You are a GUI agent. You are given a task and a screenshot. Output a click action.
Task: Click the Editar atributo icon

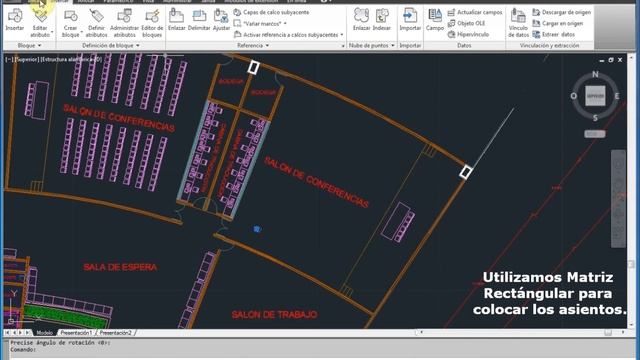pos(40,16)
